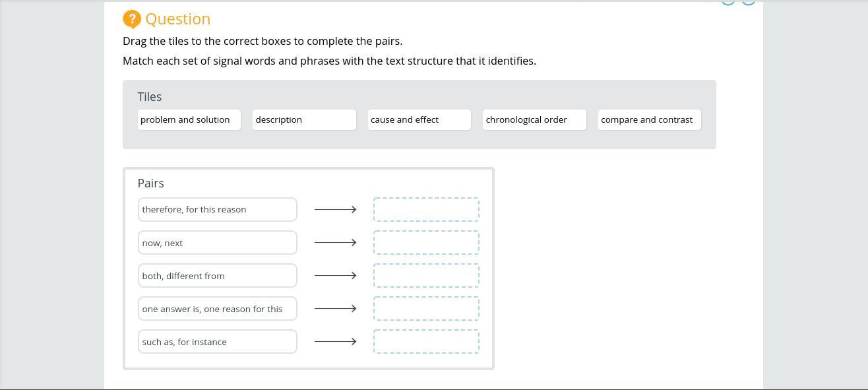Pick the "description" tile

click(304, 119)
